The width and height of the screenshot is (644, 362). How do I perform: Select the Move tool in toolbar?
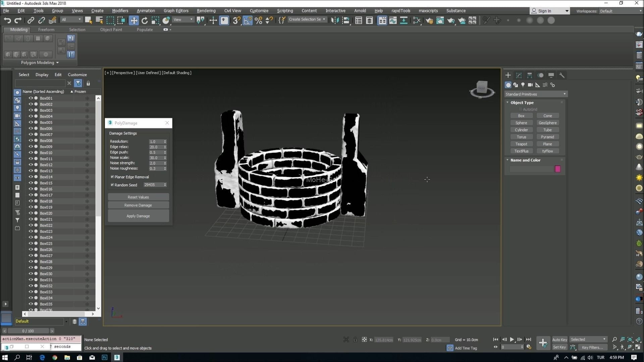pos(133,20)
